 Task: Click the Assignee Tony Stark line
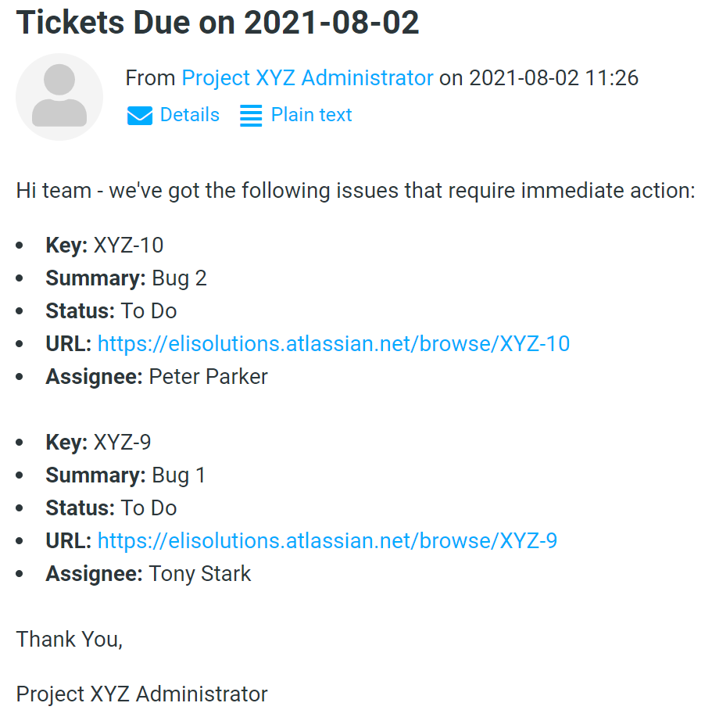pyautogui.click(x=148, y=573)
